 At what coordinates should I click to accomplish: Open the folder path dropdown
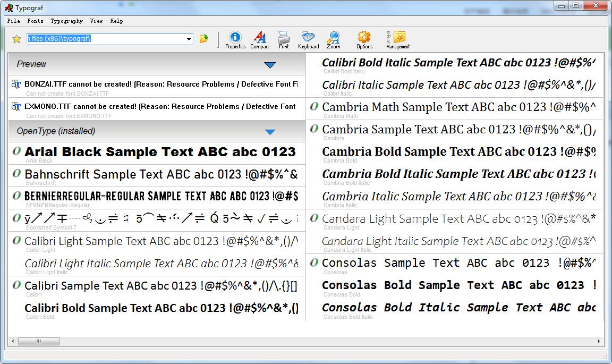pos(189,39)
